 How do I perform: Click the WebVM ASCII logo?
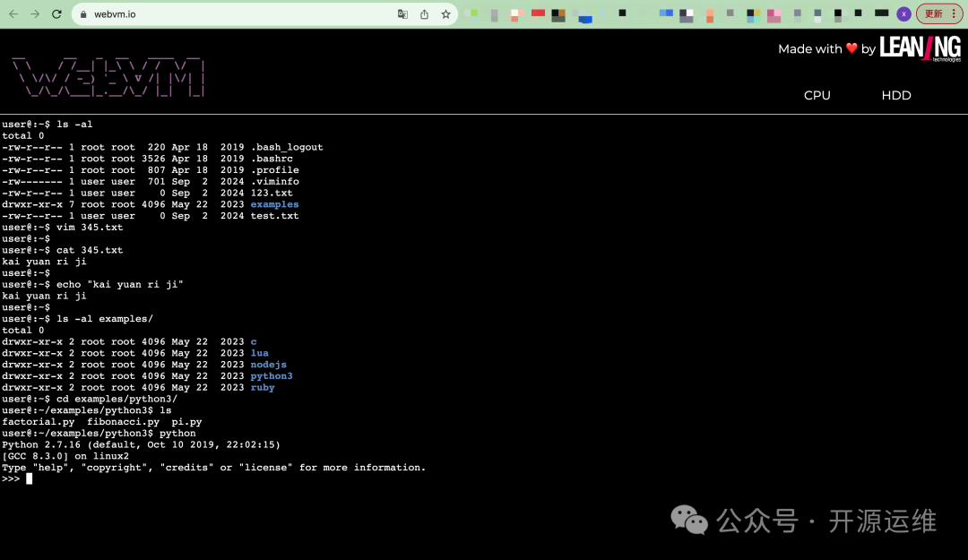click(x=108, y=78)
